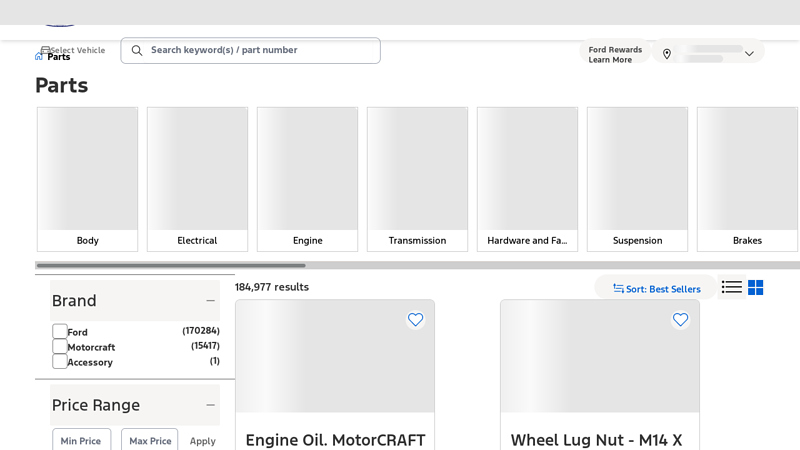Check the Ford brand filter
The height and width of the screenshot is (450, 800).
(60, 331)
